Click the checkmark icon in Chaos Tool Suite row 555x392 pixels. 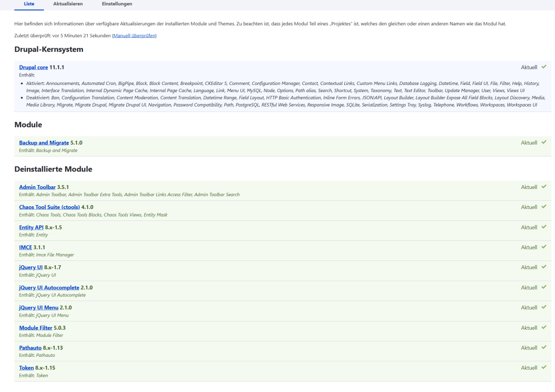544,207
